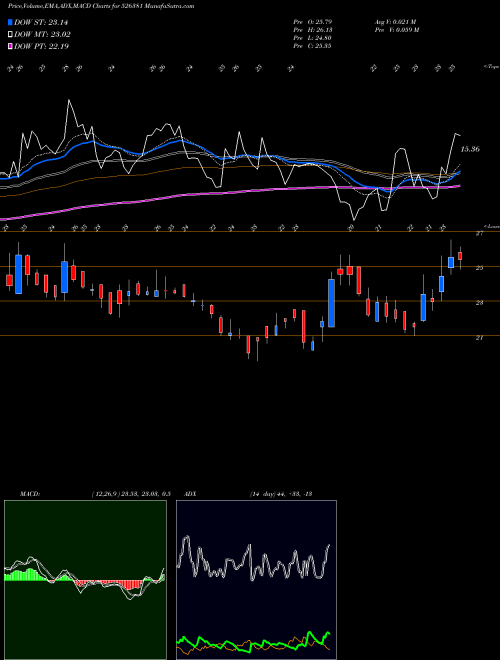Select the 'DOW ST: 23.14' legend label

(41, 22)
